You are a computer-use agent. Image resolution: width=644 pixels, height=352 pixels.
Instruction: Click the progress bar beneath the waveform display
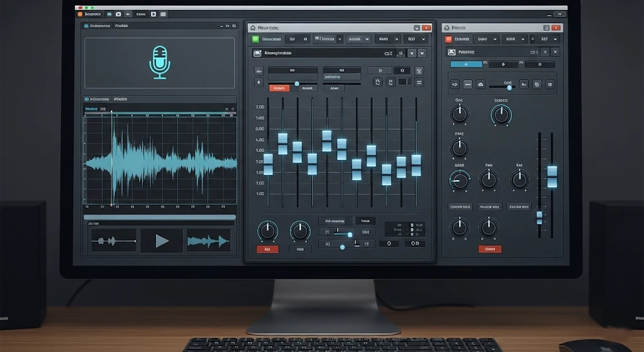click(x=160, y=217)
